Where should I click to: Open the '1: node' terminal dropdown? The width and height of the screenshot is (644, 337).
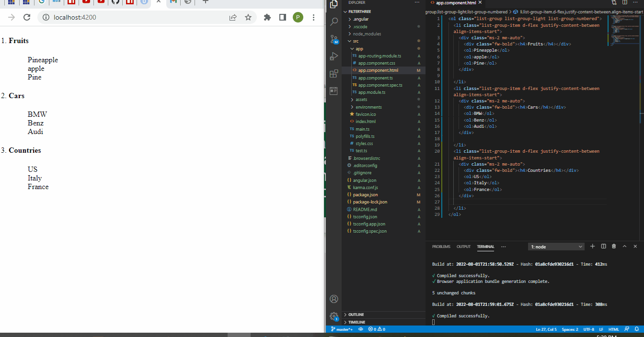click(556, 247)
